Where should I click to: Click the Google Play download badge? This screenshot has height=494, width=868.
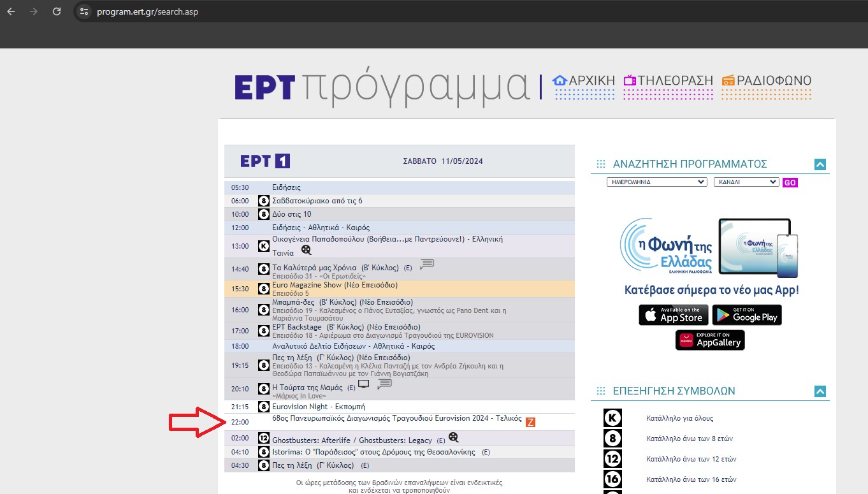(747, 315)
